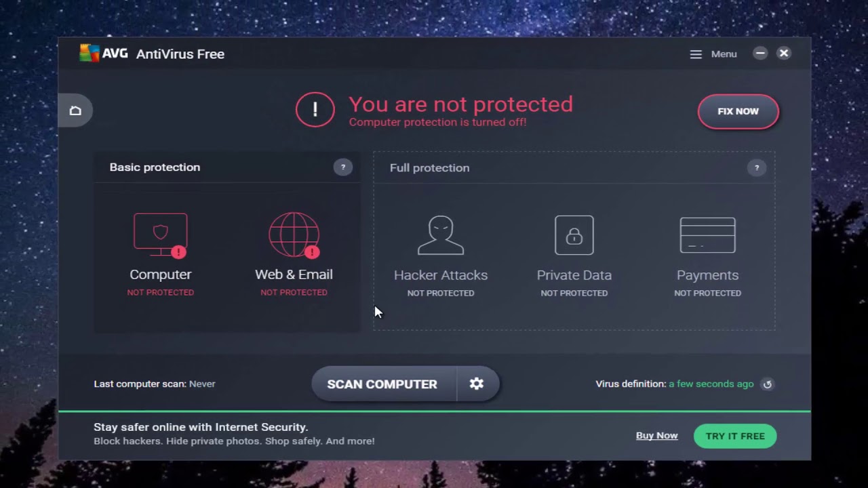Follow the Buy Now link
The width and height of the screenshot is (868, 488).
pyautogui.click(x=656, y=436)
